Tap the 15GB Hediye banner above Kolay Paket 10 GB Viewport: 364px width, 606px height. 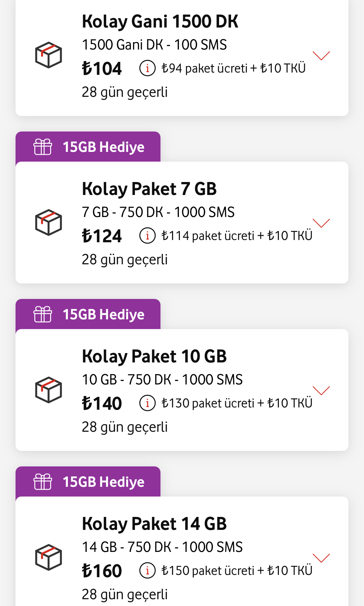88,314
